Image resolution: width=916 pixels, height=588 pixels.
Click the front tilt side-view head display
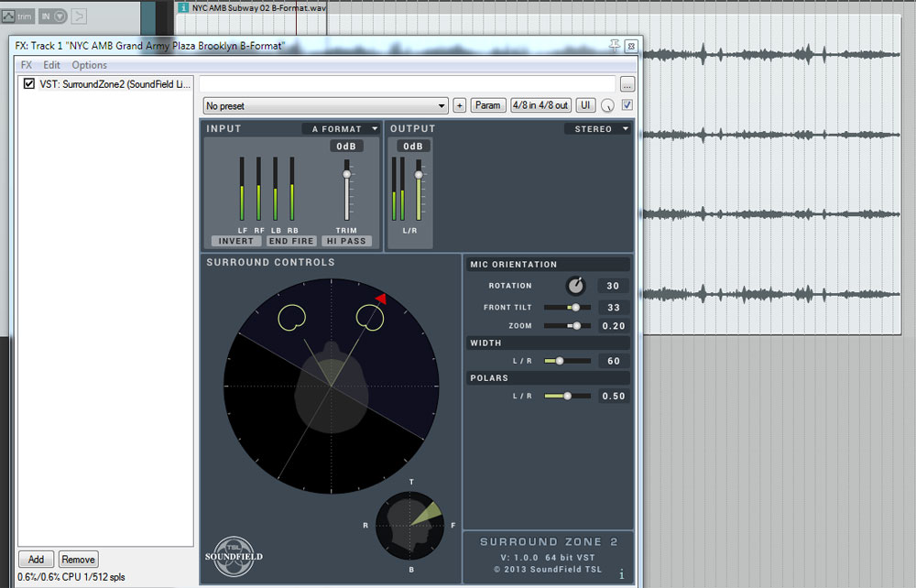pyautogui.click(x=409, y=526)
